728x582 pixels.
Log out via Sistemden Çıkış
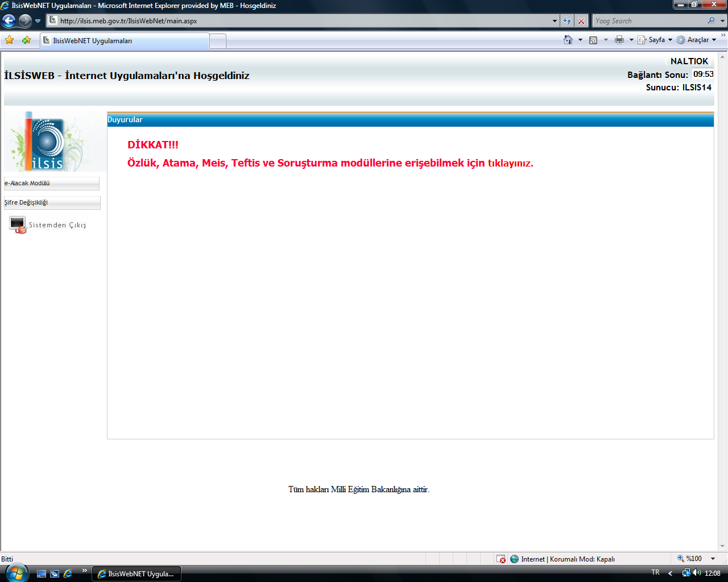pos(48,225)
